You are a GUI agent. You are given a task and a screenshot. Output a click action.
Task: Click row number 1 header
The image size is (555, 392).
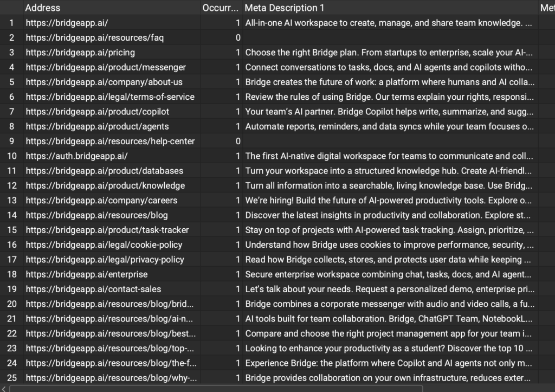point(11,23)
